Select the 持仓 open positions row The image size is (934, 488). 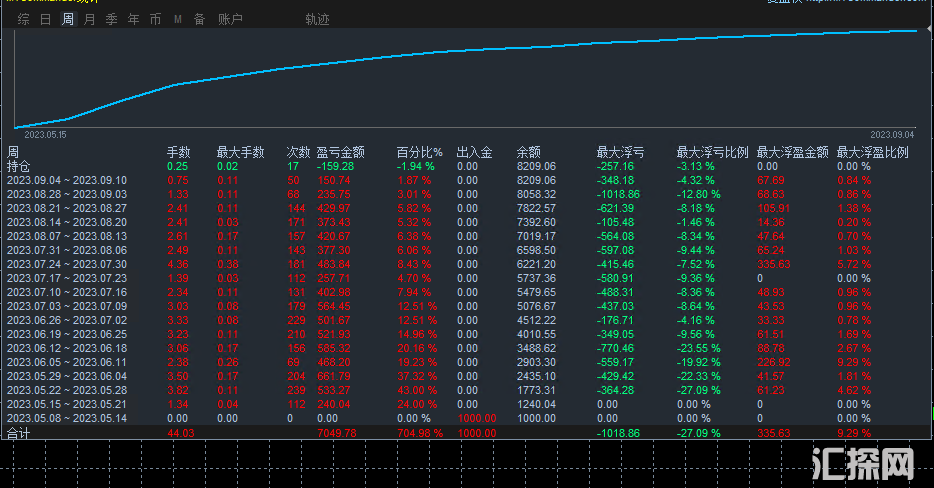click(20, 166)
